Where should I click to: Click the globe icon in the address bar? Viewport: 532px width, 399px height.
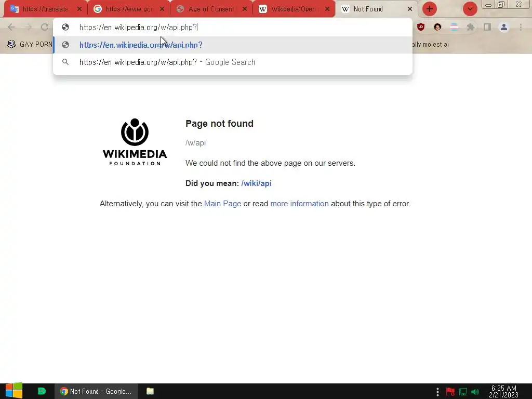pyautogui.click(x=65, y=27)
